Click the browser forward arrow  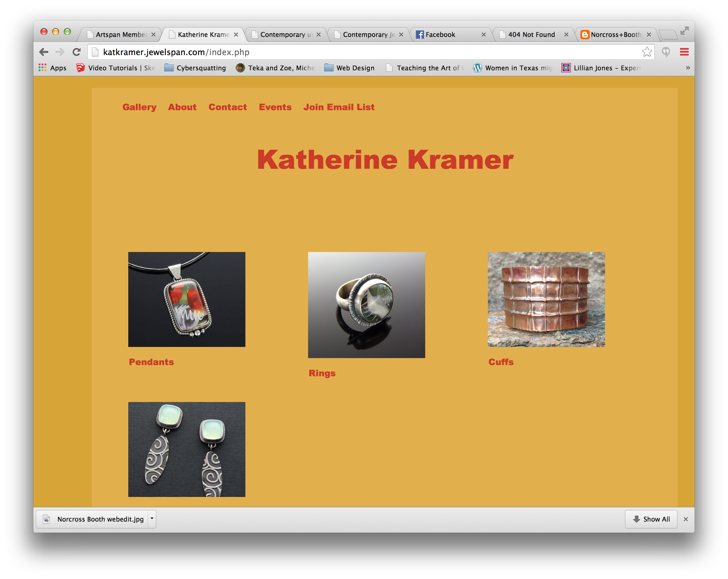click(x=60, y=52)
